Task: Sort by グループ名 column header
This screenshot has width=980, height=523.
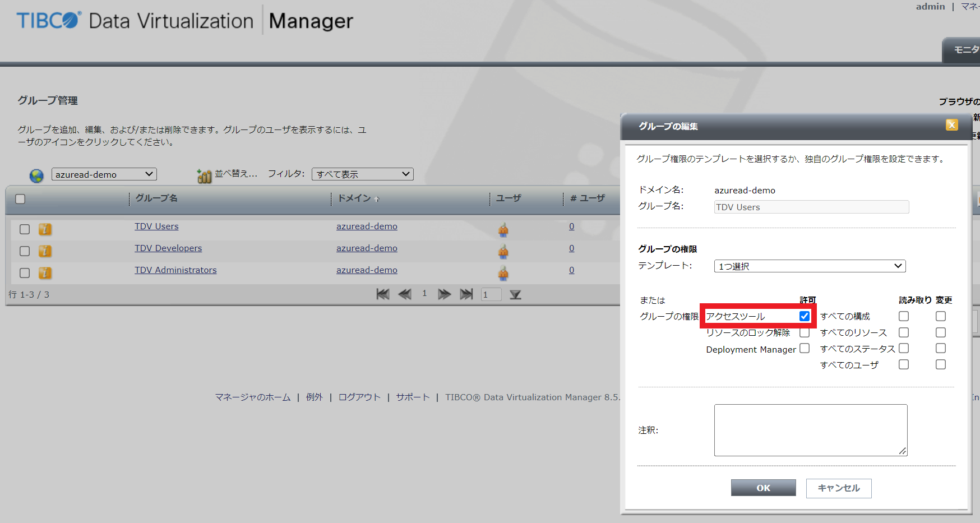Action: pyautogui.click(x=156, y=198)
